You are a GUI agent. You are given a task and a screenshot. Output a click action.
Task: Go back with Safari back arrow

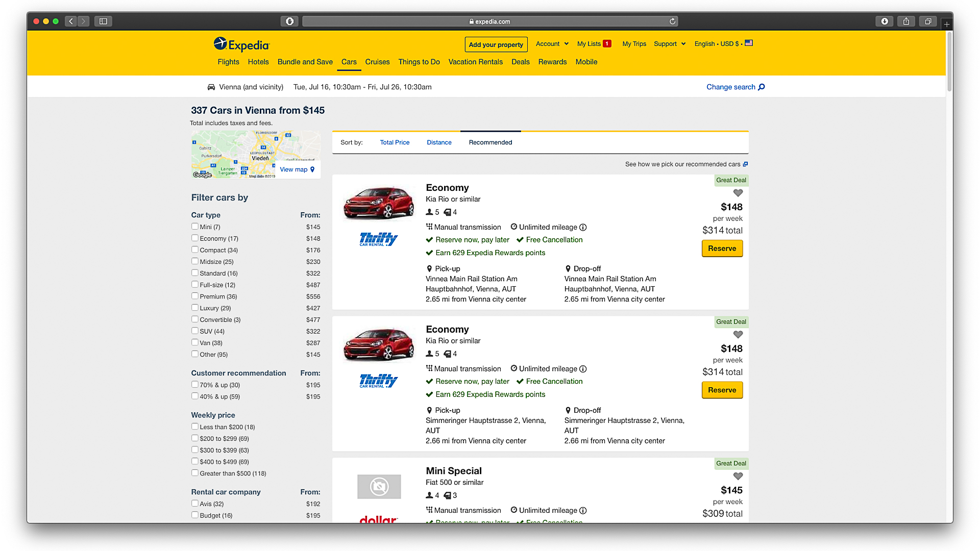click(x=71, y=21)
